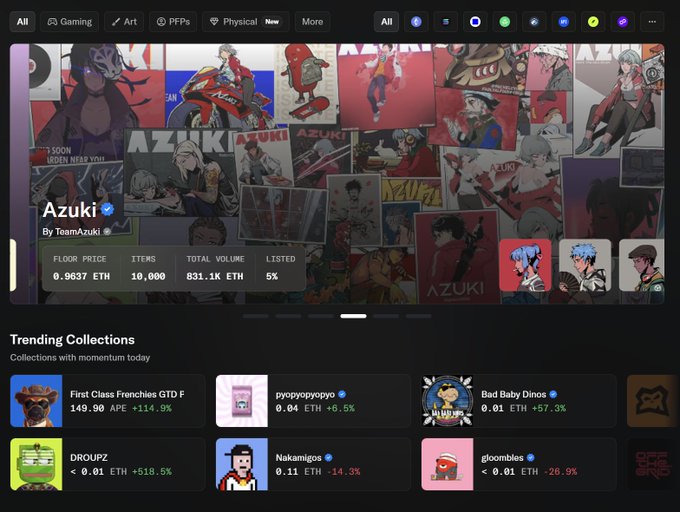Image resolution: width=680 pixels, height=512 pixels.
Task: Select the gray-white swirl chain filter
Action: 534,22
